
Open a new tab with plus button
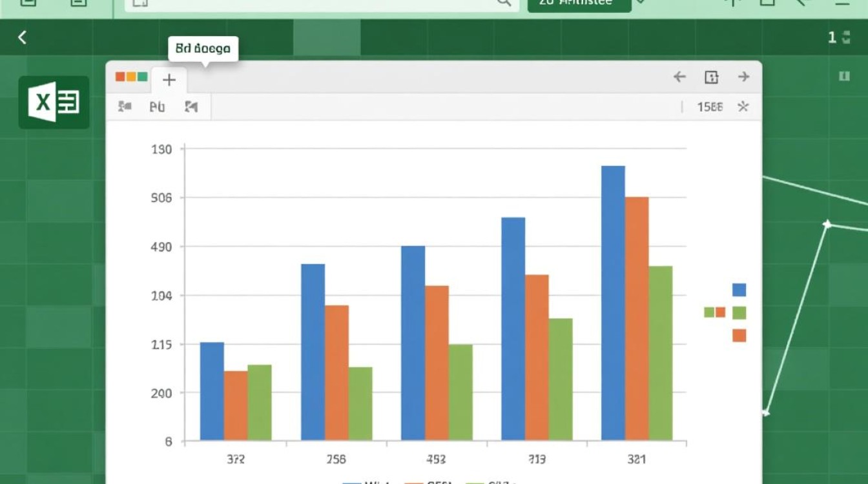[x=169, y=80]
